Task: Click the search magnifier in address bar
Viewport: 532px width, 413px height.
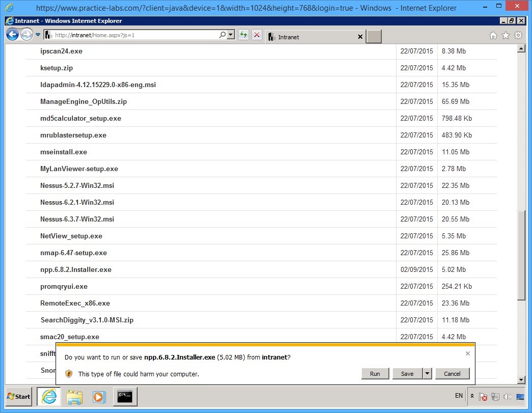Action: pyautogui.click(x=222, y=35)
